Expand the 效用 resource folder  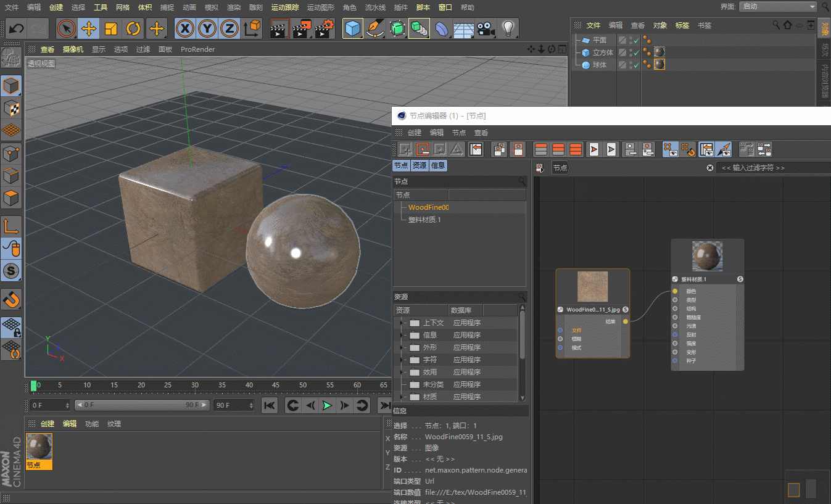point(402,372)
